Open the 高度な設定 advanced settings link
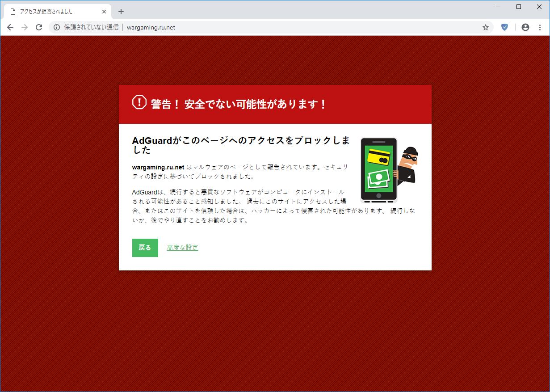 pyautogui.click(x=182, y=248)
